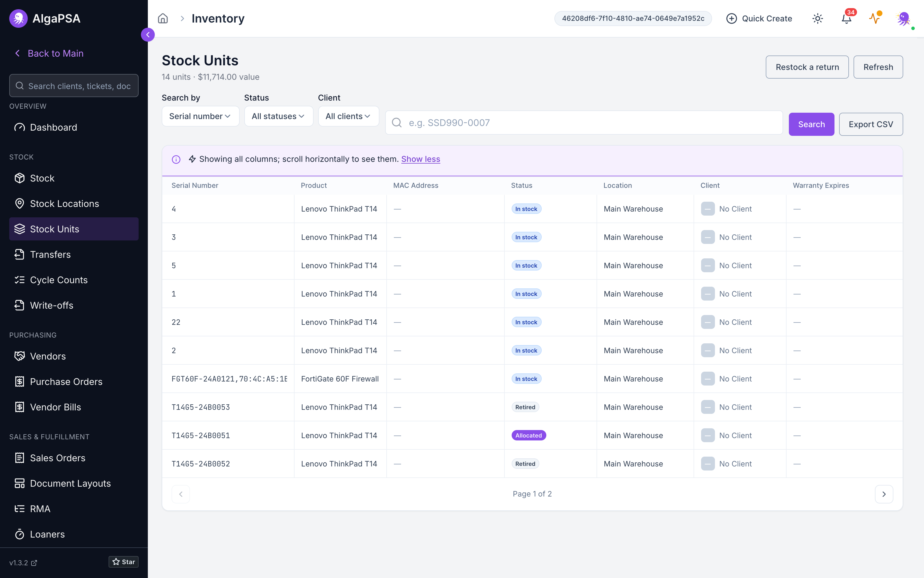Screen dimensions: 924x578
Task: Click the Allocated status badge
Action: pos(528,436)
